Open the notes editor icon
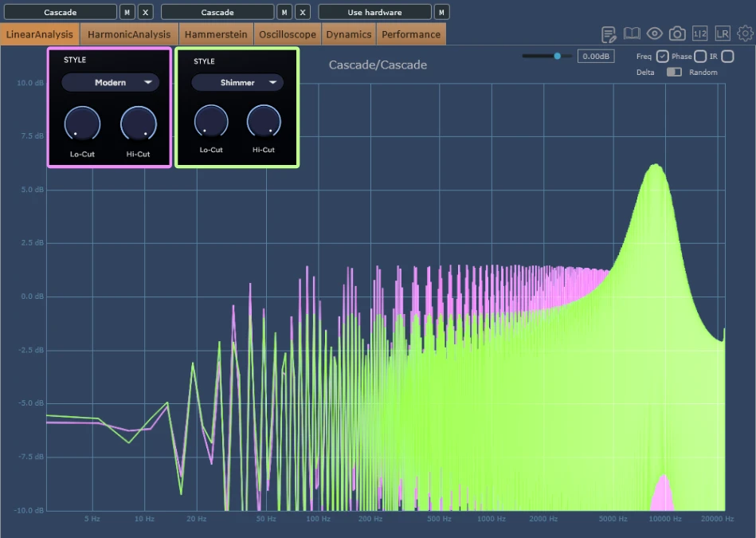Viewport: 756px width, 538px height. [x=608, y=33]
